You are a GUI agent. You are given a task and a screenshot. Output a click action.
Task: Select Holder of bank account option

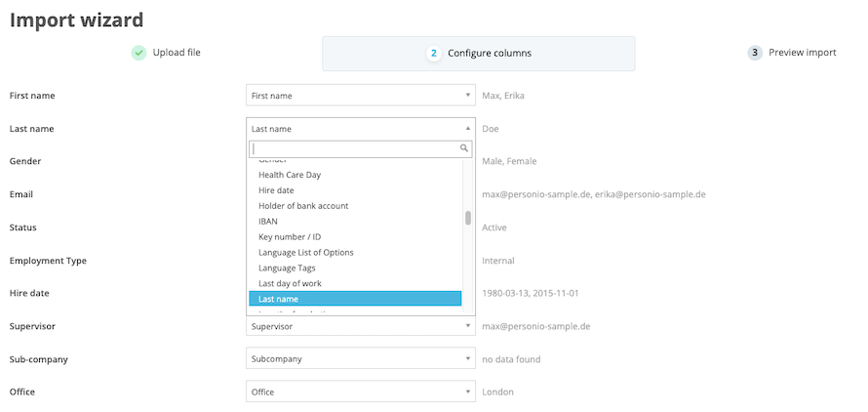point(303,206)
